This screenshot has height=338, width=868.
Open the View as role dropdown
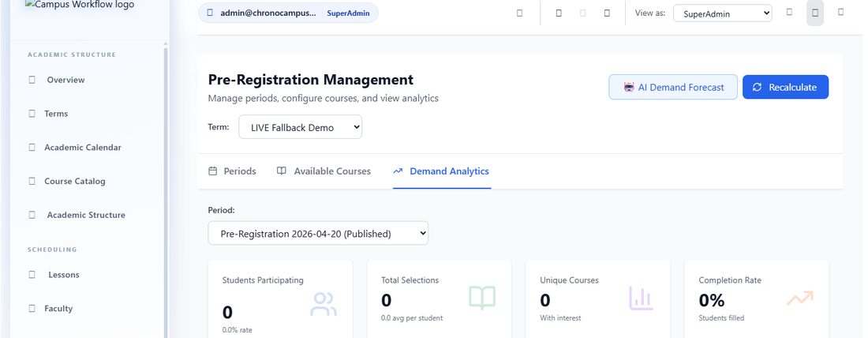point(722,13)
